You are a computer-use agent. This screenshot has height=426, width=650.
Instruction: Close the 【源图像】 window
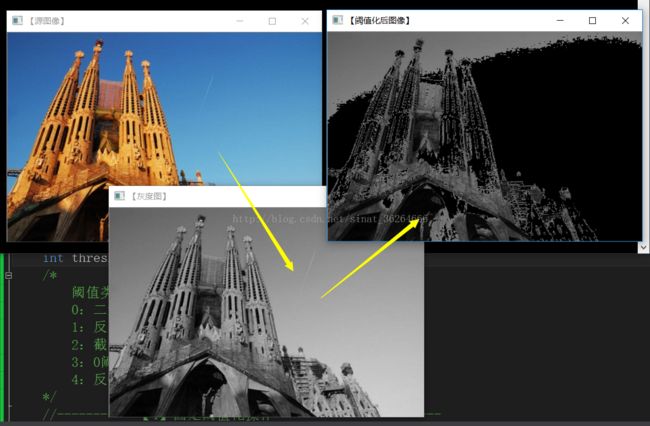click(305, 21)
